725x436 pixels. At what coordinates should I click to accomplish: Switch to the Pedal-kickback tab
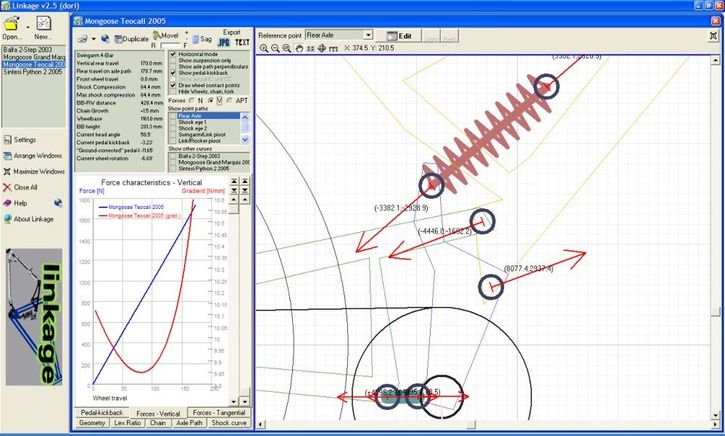(102, 412)
